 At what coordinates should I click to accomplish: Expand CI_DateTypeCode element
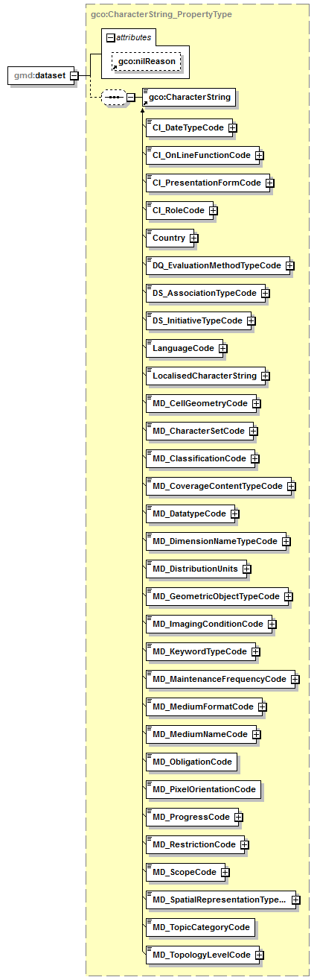(x=233, y=127)
